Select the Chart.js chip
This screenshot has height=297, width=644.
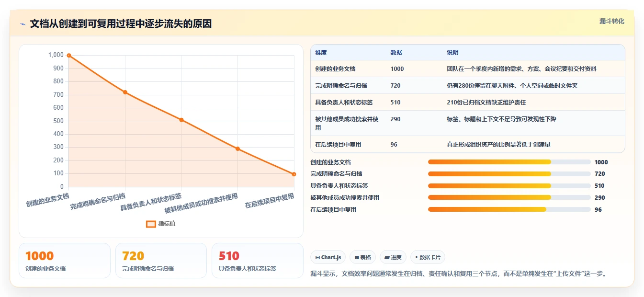pyautogui.click(x=328, y=257)
